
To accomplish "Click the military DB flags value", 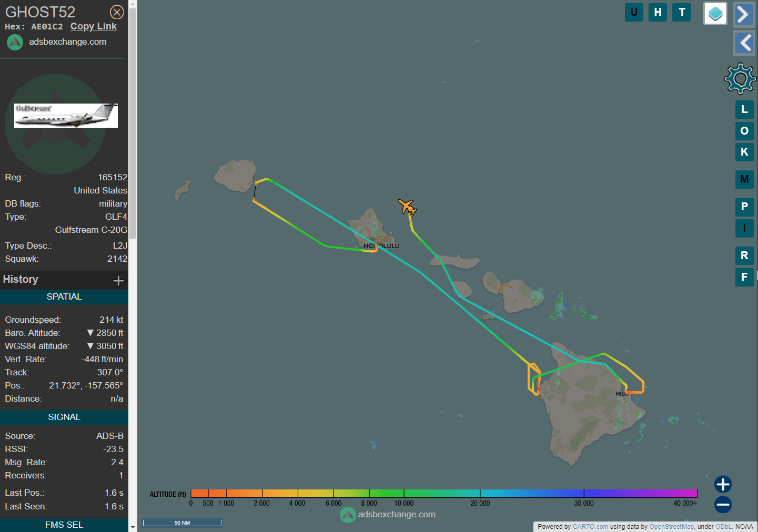I will [113, 204].
